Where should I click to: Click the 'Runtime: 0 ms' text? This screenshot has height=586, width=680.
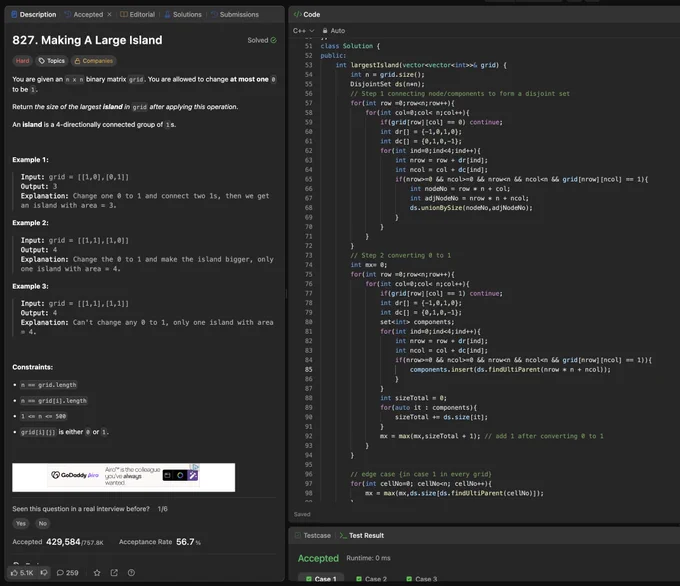coord(368,558)
